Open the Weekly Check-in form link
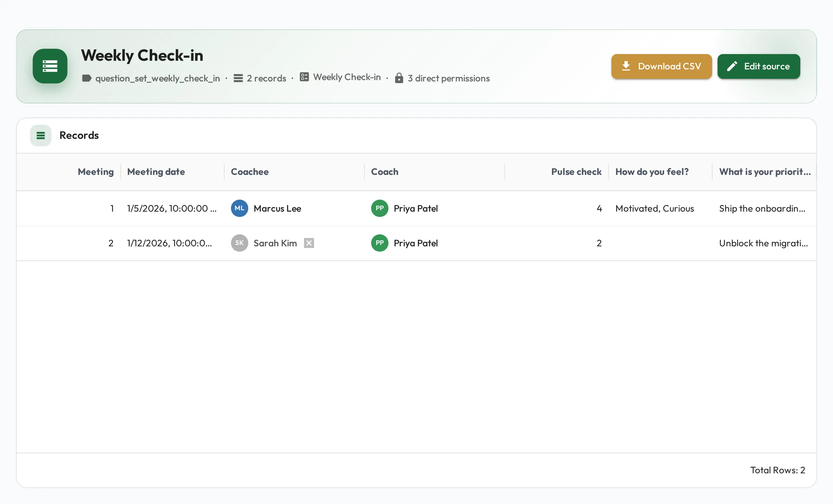833x504 pixels. coord(347,77)
